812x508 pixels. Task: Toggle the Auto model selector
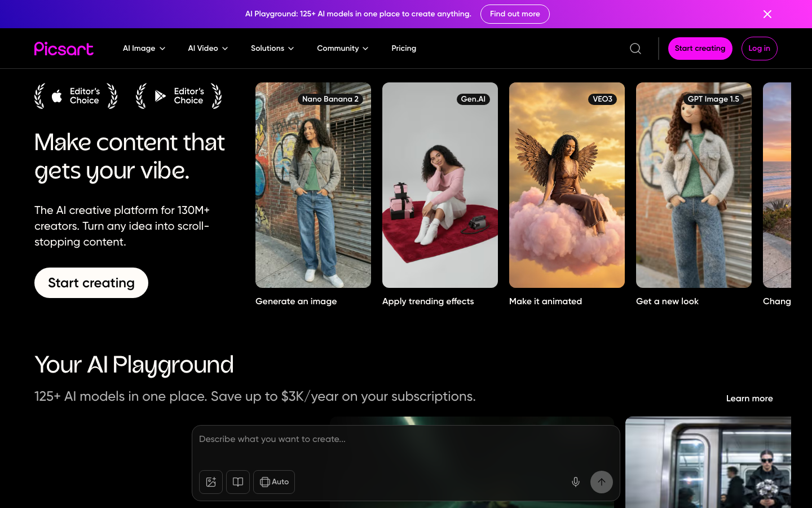click(274, 482)
